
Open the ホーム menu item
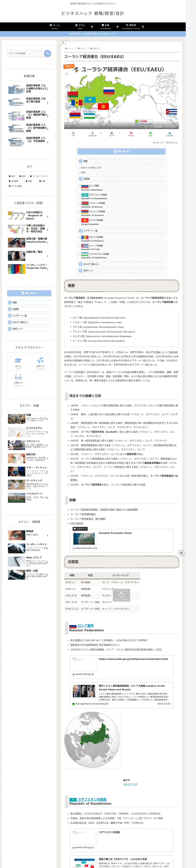tap(55, 27)
